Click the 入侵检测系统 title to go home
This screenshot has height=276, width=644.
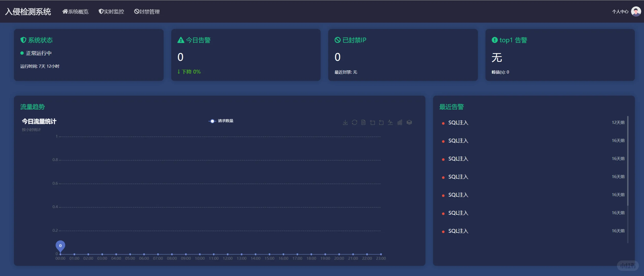(28, 11)
